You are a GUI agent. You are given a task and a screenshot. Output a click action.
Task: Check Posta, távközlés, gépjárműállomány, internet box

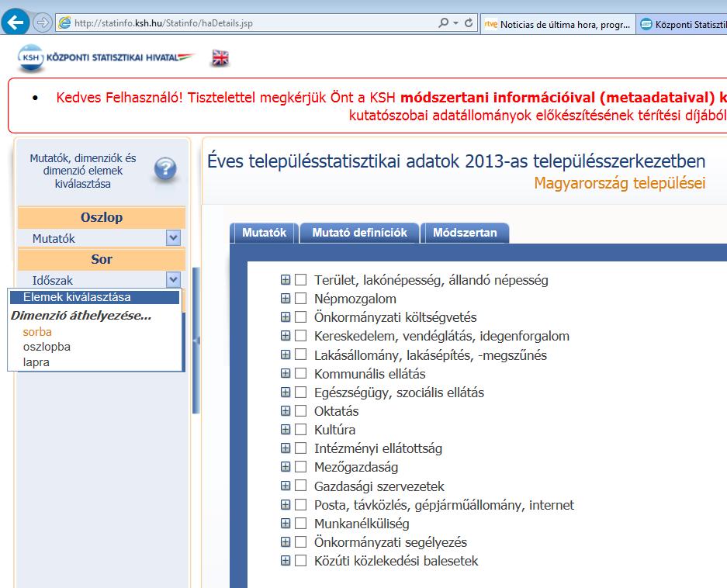coord(301,504)
